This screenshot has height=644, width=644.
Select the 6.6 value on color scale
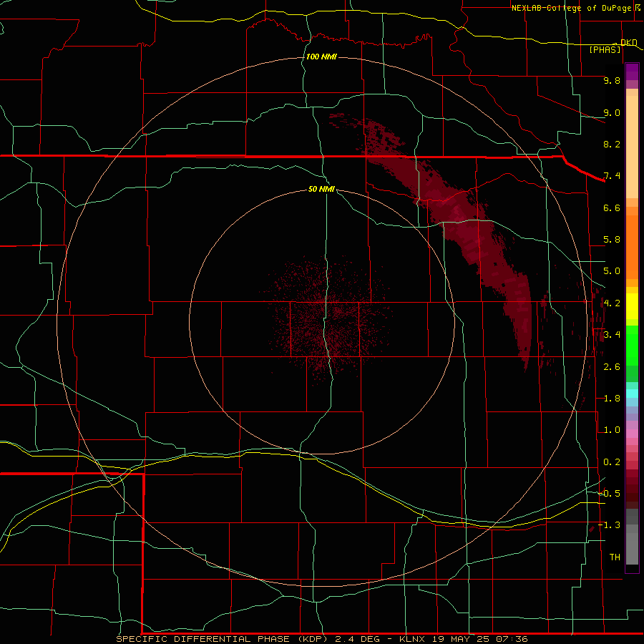[x=612, y=208]
